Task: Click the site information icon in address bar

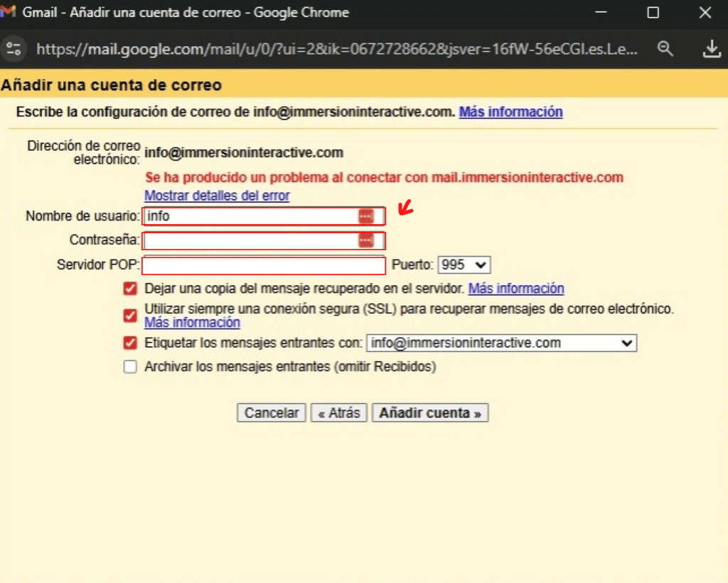Action: click(13, 48)
